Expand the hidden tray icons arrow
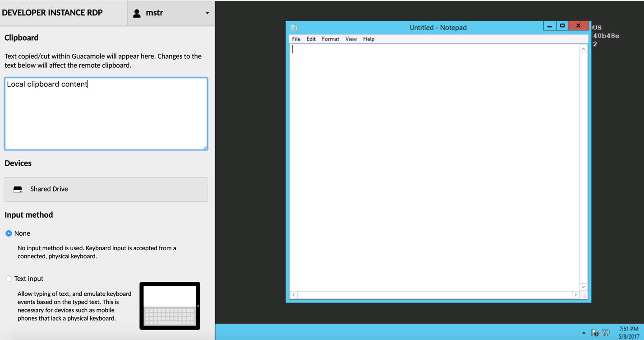This screenshot has height=340, width=644. point(583,332)
